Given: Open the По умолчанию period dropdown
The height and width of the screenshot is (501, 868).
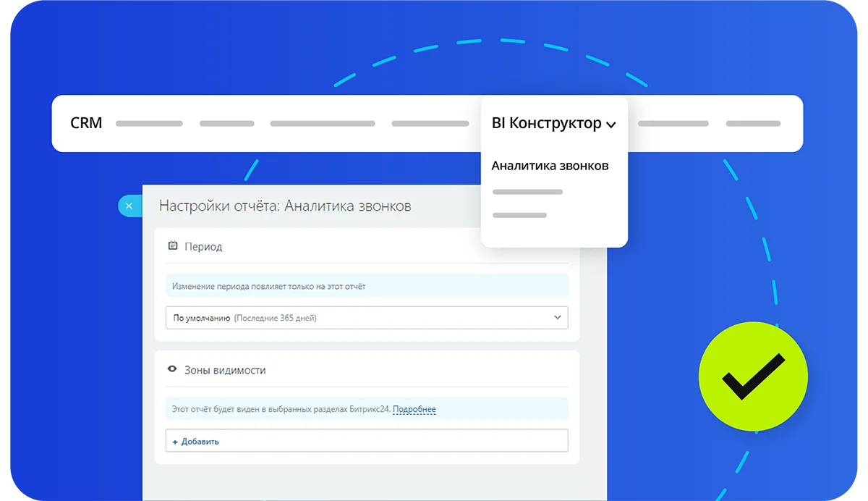Looking at the screenshot, I should 367,317.
